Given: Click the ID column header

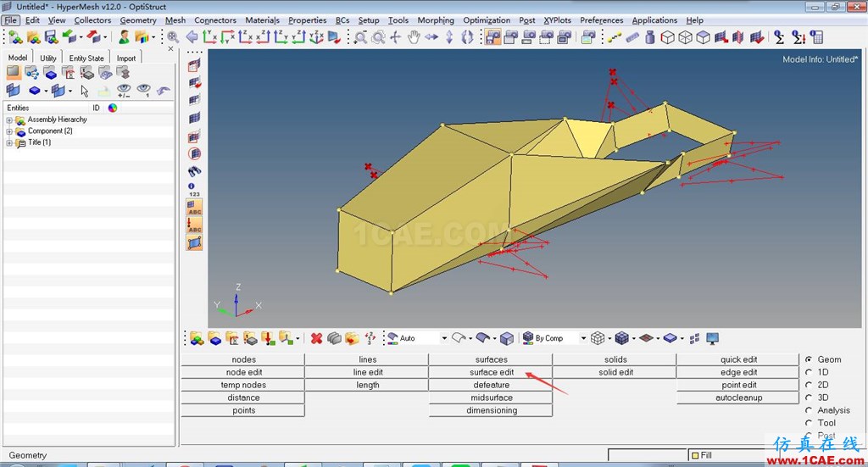Looking at the screenshot, I should 96,108.
